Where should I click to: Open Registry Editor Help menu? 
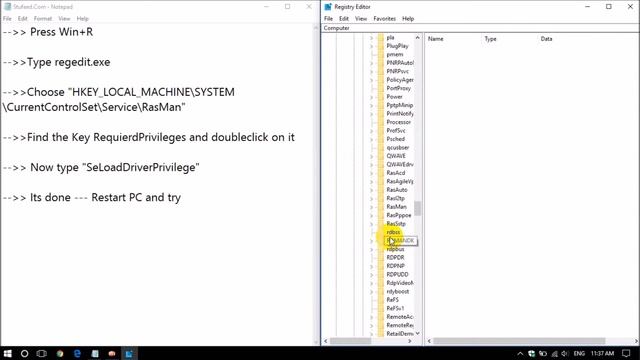coord(408,19)
